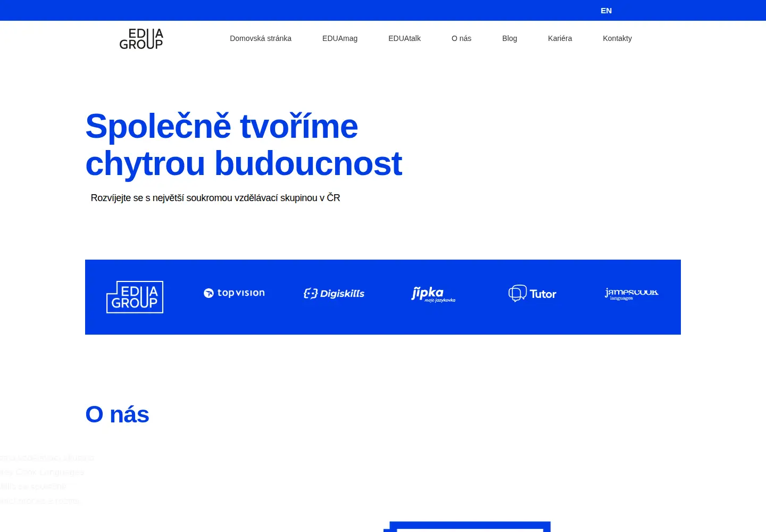The height and width of the screenshot is (532, 766).
Task: Open the Tutor brand logo
Action: 532,294
